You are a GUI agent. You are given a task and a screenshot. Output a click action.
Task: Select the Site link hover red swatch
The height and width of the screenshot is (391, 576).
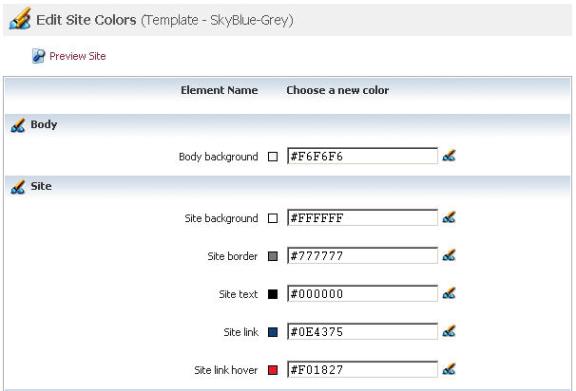click(x=273, y=370)
